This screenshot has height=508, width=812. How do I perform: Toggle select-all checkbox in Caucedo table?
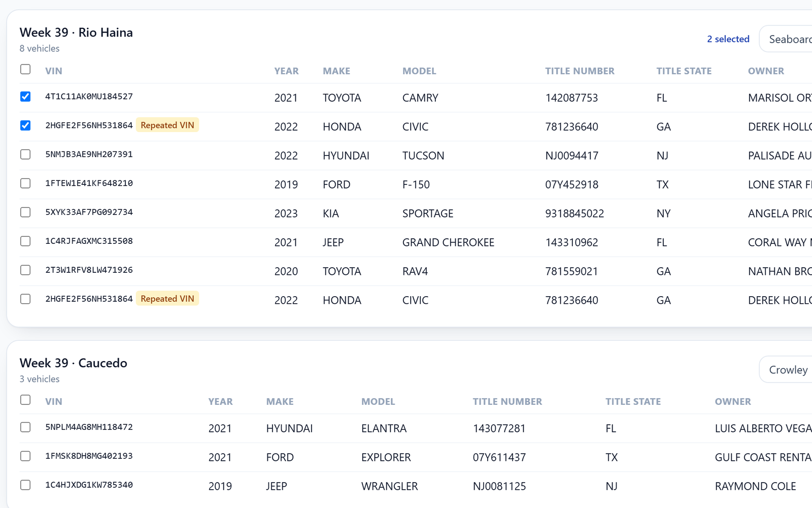coord(25,400)
